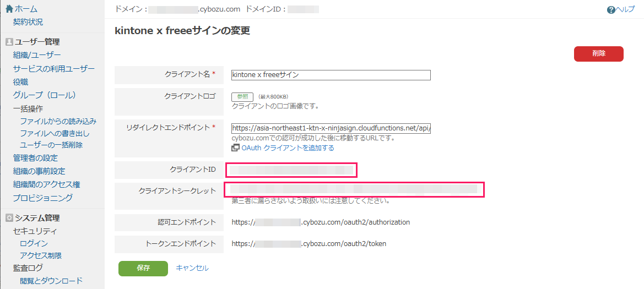
Task: Click the help question mark icon
Action: pos(610,9)
